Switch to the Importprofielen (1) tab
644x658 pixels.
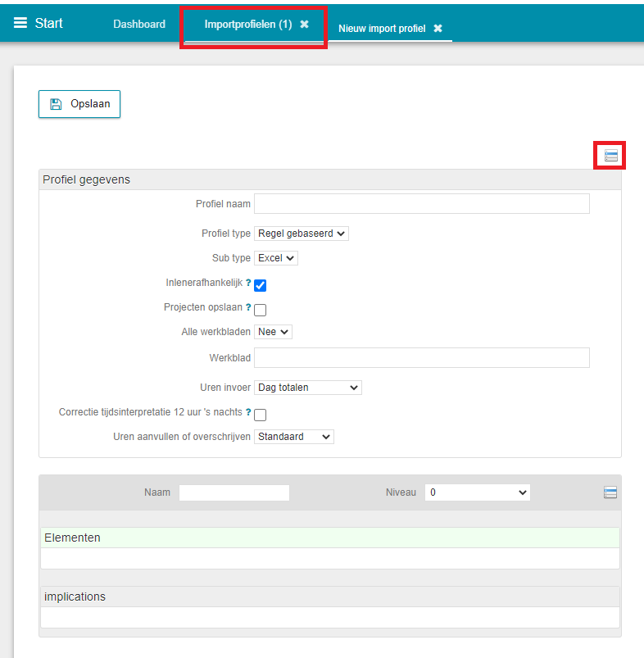tap(247, 25)
